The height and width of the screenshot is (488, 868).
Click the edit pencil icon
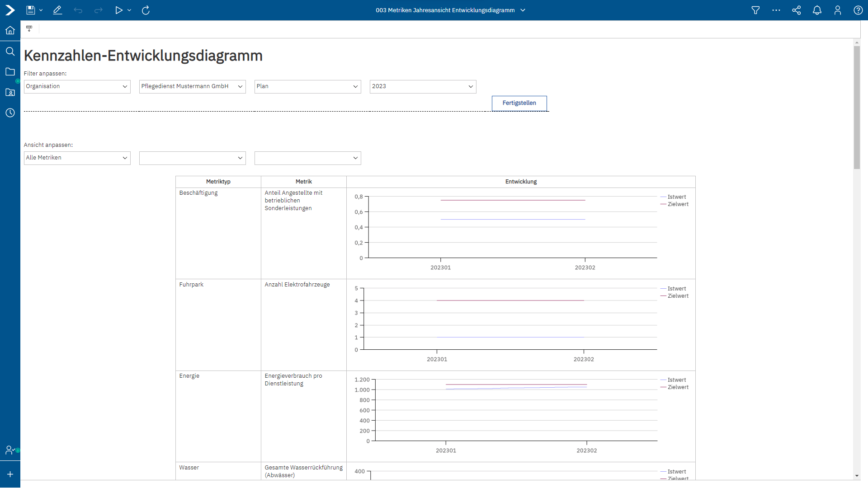click(57, 10)
